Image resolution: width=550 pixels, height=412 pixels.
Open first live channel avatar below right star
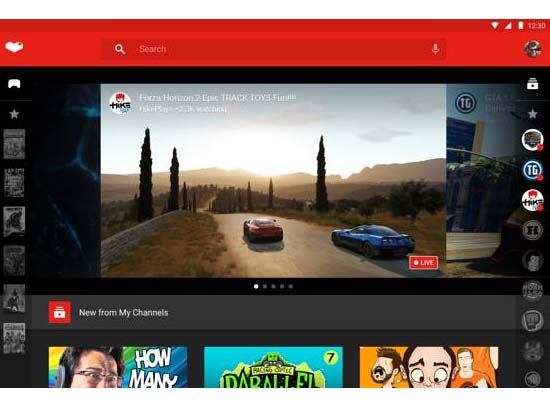pos(532,140)
